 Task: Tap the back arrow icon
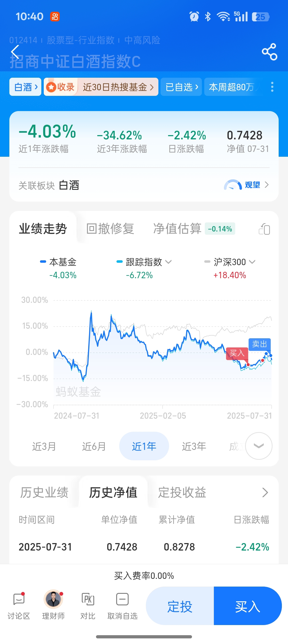tap(15, 52)
